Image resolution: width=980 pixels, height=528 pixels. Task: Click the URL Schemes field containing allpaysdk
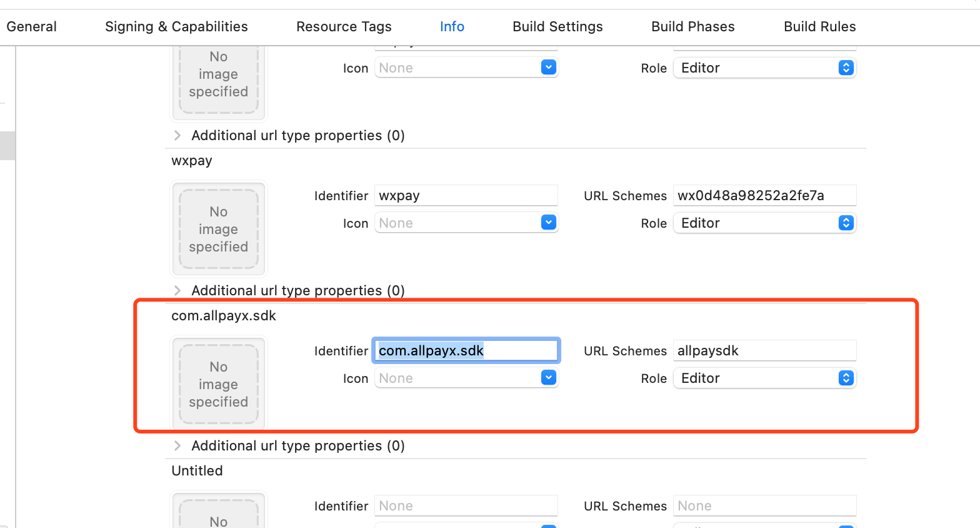coord(764,350)
